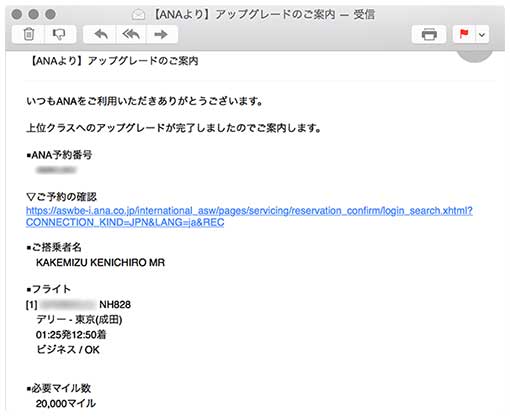Select the passenger name KAKEMIZU KENICHIRO MR

point(100,263)
